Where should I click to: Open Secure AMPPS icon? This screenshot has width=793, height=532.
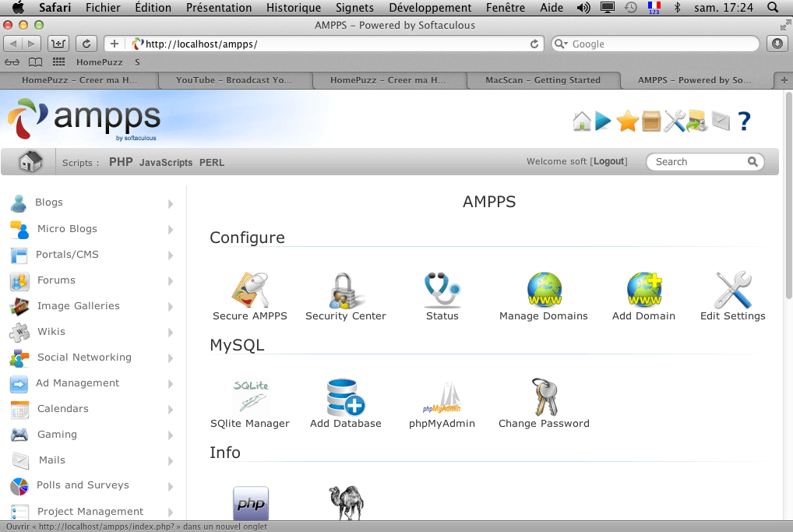point(250,291)
